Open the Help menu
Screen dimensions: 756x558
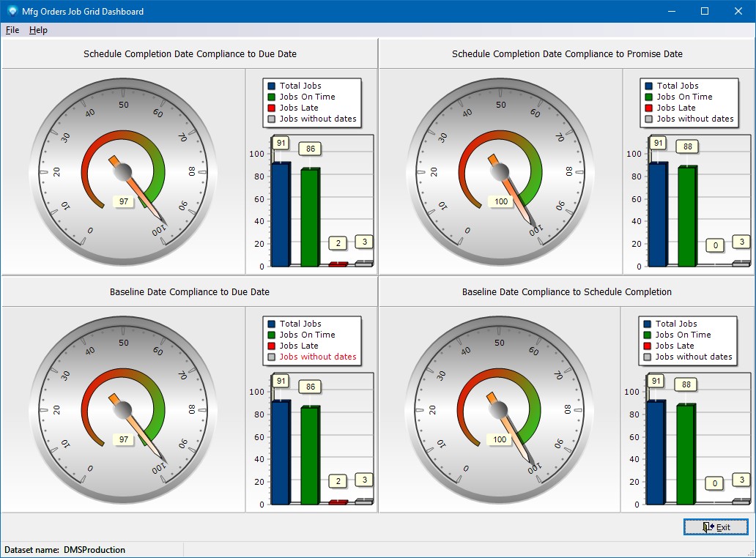[x=38, y=30]
